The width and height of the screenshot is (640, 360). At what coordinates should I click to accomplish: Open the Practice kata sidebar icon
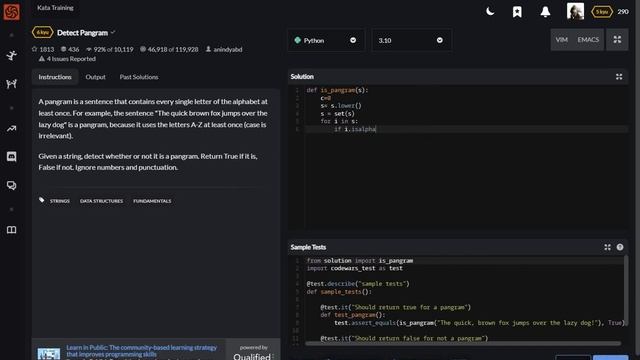point(11,55)
